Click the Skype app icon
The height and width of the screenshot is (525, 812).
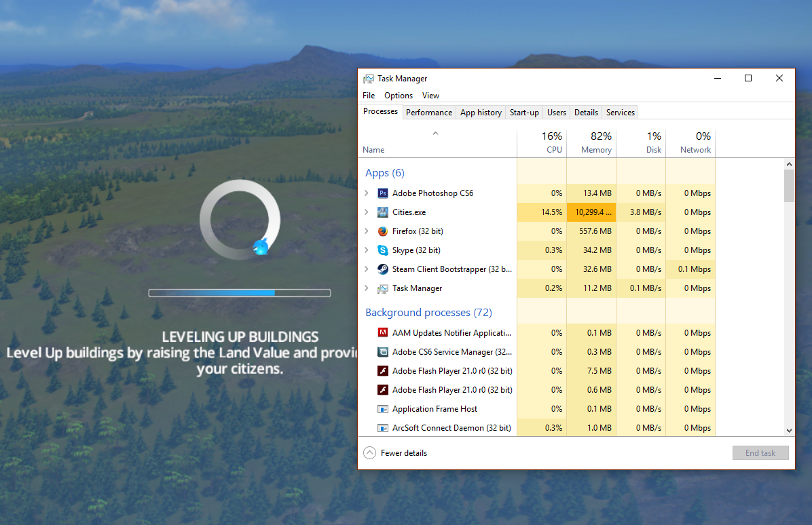[x=382, y=250]
